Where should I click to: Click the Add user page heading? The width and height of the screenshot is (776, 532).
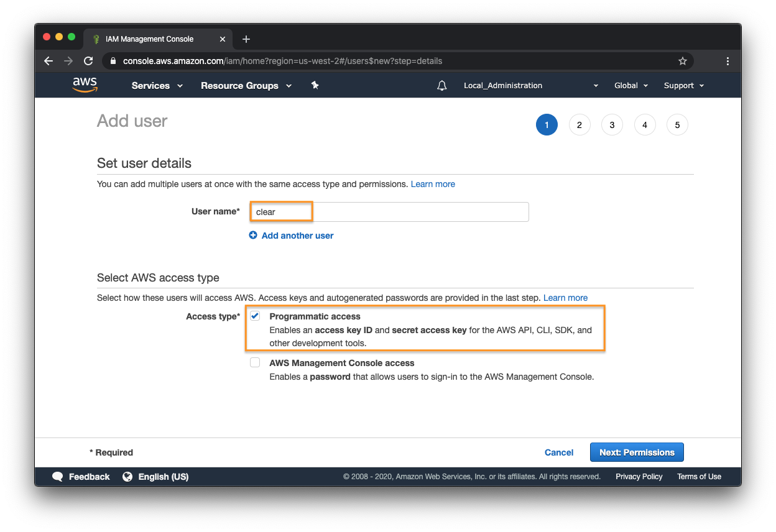[x=132, y=121]
